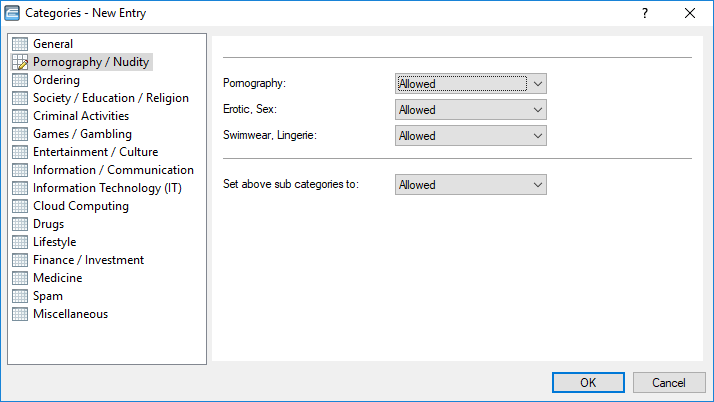714x402 pixels.
Task: Confirm with the OK button
Action: 588,382
